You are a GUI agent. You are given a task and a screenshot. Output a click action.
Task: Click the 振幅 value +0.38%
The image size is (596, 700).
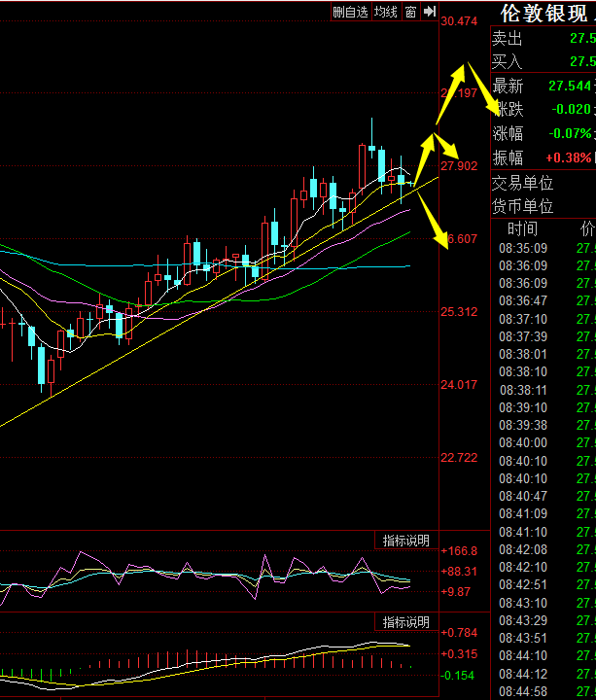(569, 157)
